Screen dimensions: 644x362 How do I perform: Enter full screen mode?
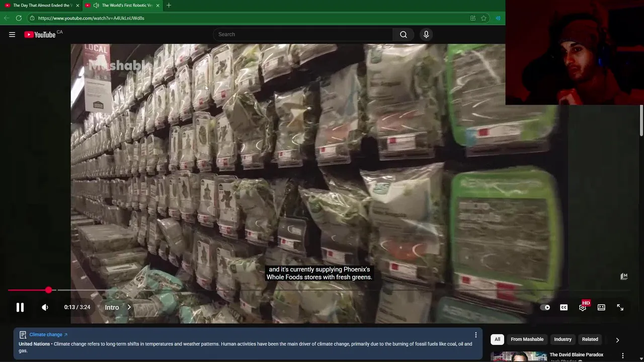click(620, 307)
